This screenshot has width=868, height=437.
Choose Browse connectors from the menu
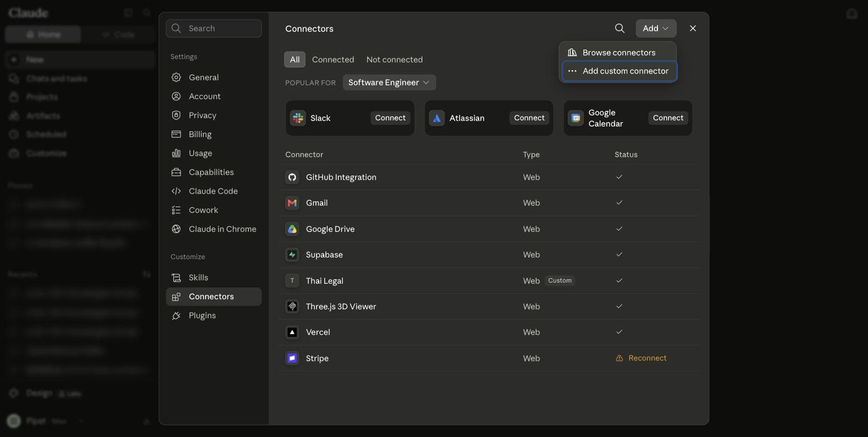point(619,52)
